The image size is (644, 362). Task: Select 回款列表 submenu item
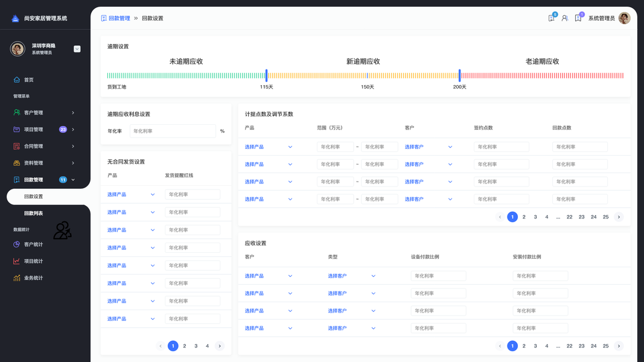33,214
